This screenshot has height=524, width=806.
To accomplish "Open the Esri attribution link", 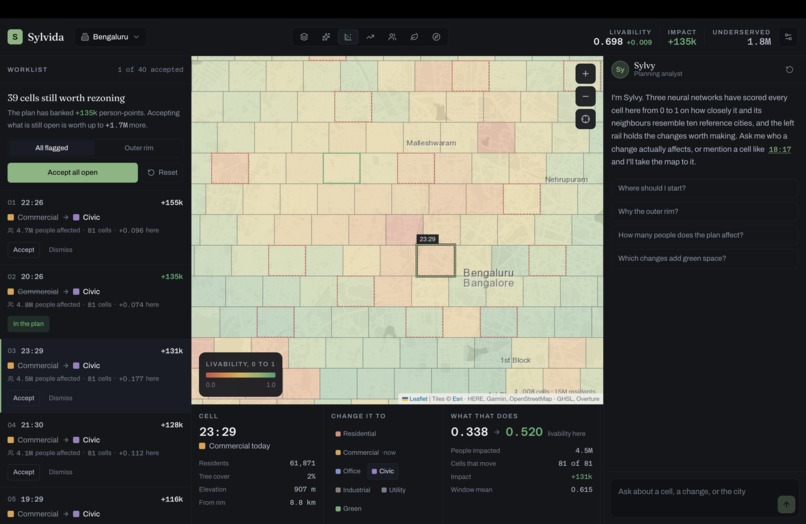I will click(x=457, y=399).
